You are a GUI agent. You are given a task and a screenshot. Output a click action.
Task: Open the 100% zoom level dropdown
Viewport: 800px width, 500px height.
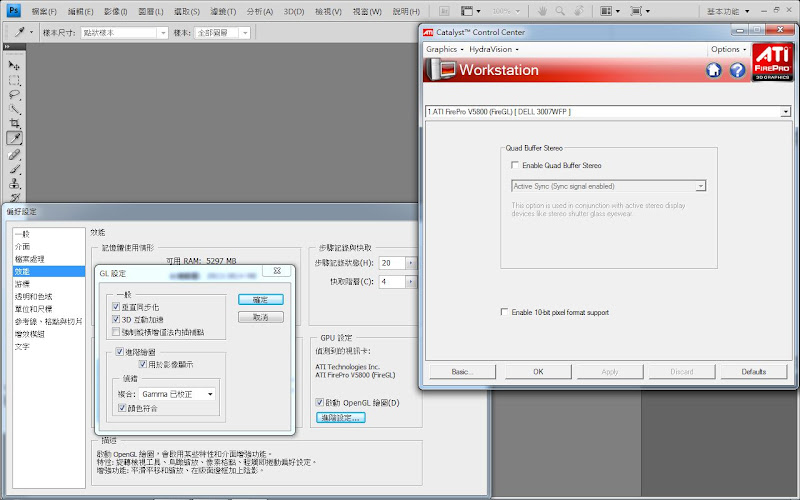(x=506, y=11)
